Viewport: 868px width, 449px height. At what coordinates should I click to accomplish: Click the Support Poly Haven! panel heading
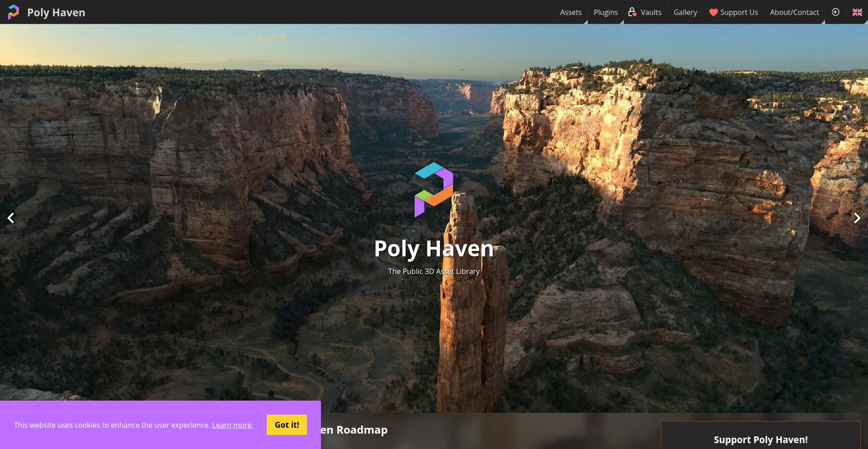click(x=760, y=440)
